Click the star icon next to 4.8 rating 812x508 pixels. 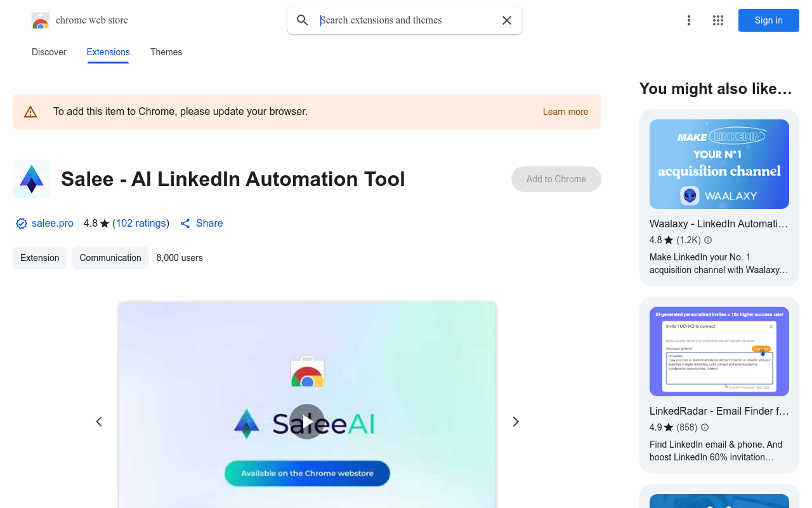pyautogui.click(x=105, y=224)
